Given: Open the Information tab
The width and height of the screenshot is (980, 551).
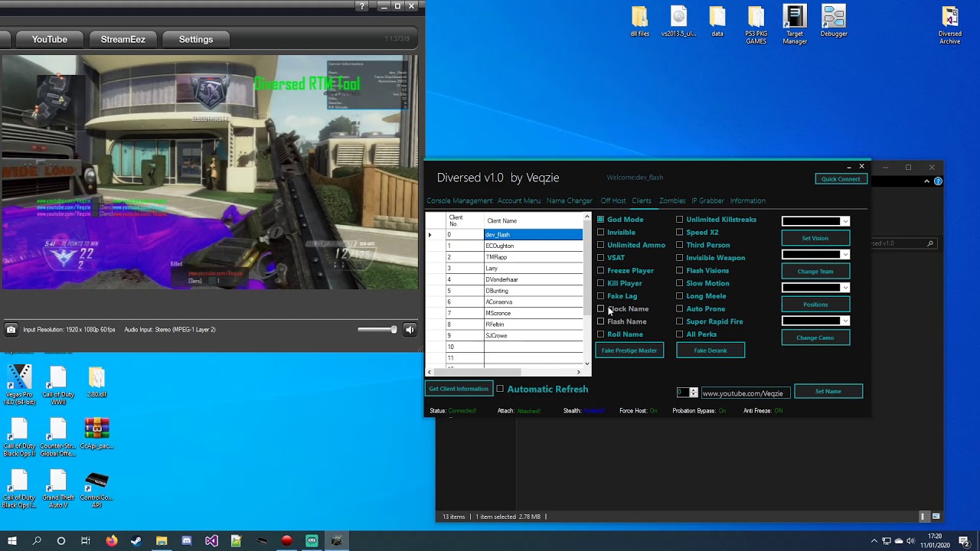Looking at the screenshot, I should point(747,201).
